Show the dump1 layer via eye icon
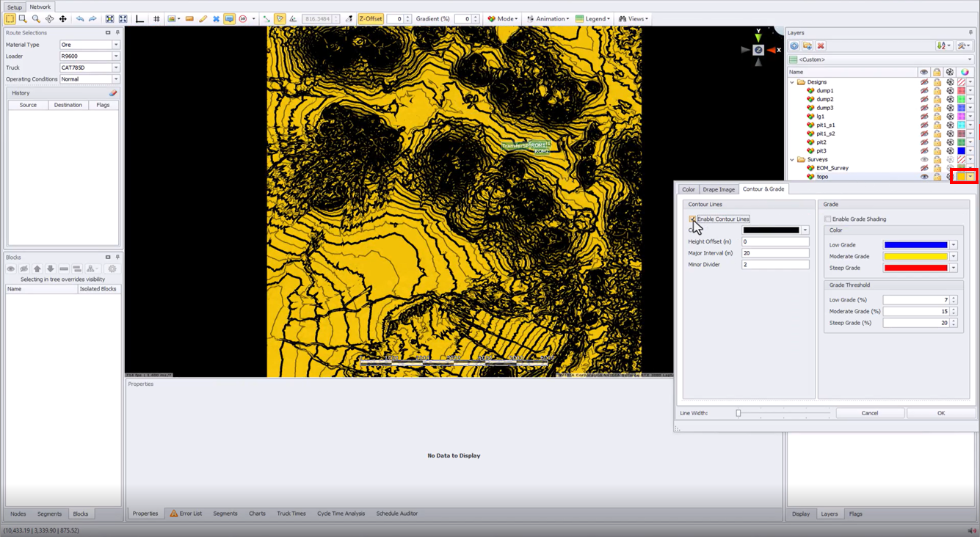 [924, 91]
